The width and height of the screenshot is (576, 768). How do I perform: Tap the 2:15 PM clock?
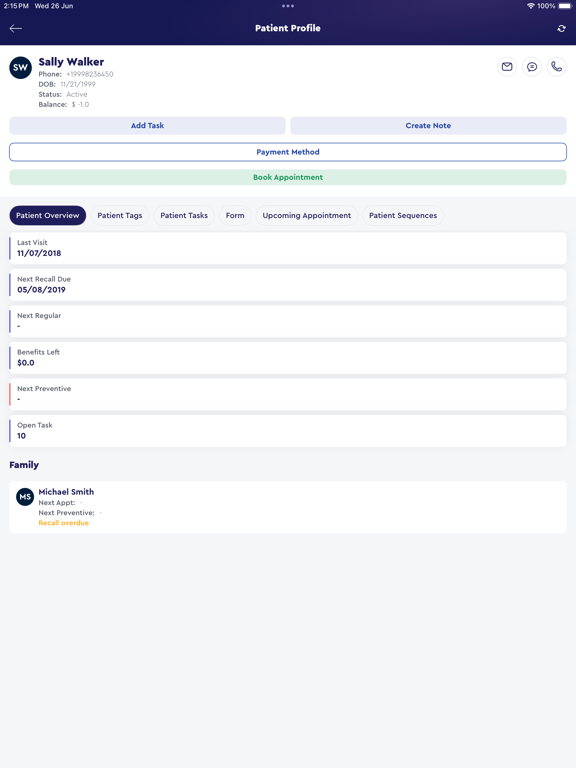(x=16, y=6)
